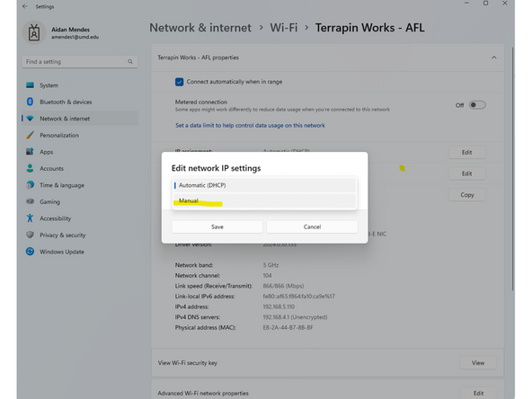Screen dimensions: 532x399
Task: Click Edit for Advanced Wi-Fi network properties
Action: (x=478, y=394)
